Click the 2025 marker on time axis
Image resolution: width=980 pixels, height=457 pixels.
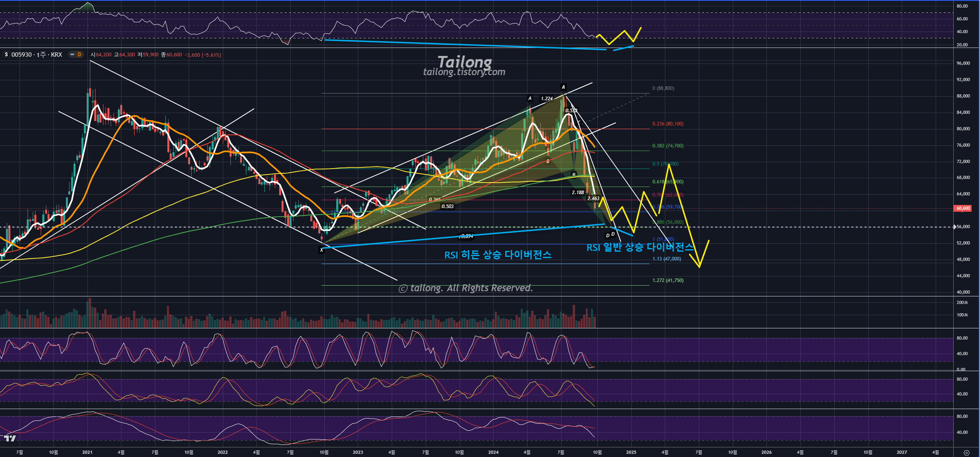coord(631,452)
